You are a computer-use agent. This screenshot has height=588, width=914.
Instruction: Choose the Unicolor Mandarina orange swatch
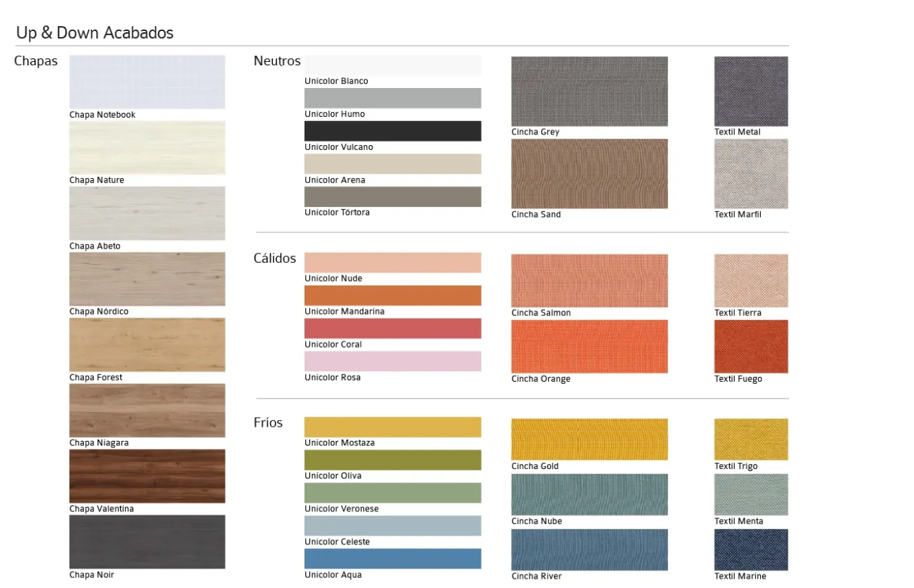[392, 296]
